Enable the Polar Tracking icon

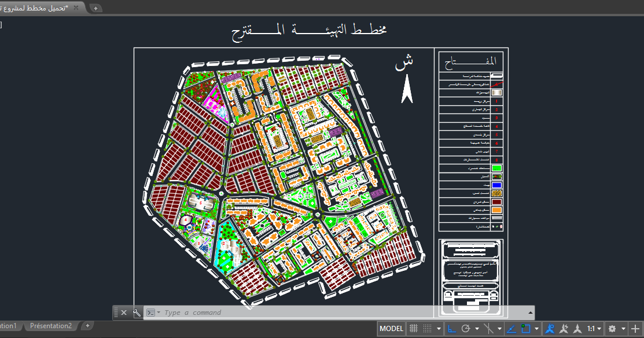click(x=467, y=329)
